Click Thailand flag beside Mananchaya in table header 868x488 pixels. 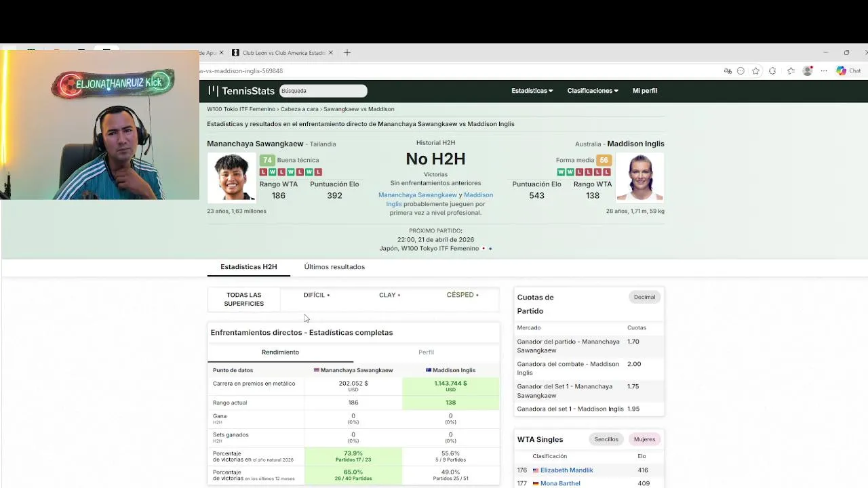click(x=317, y=371)
